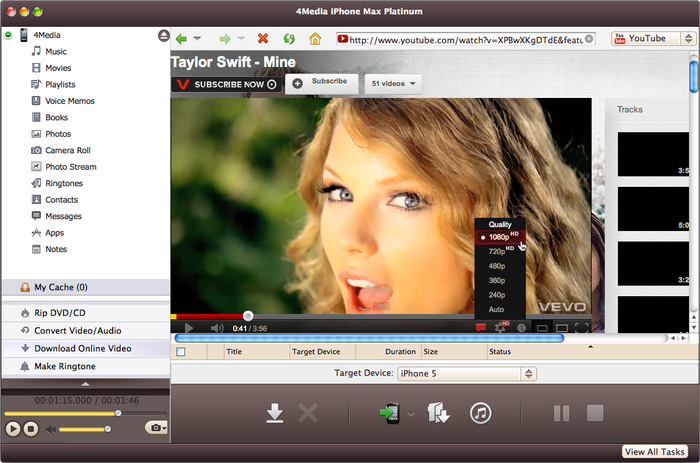700x463 pixels.
Task: Eject the 4Media device
Action: tap(163, 35)
